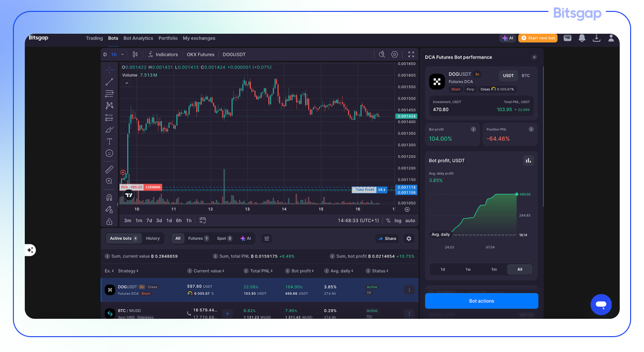Switch chart to fullscreen mode

point(411,55)
